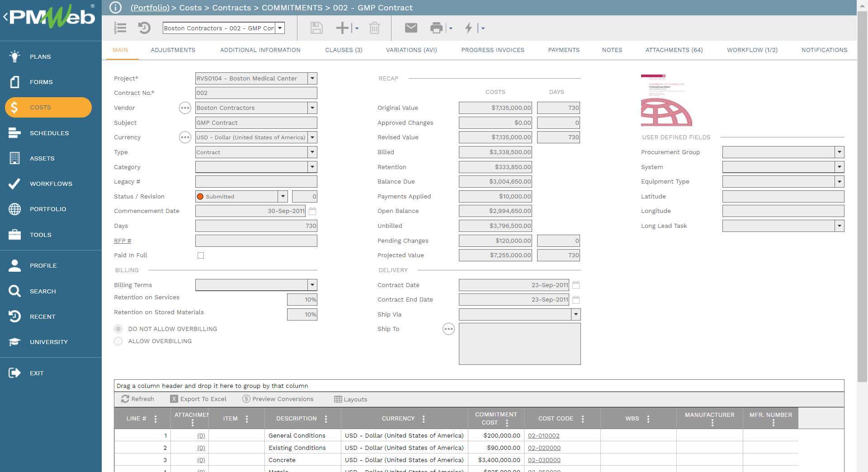
Task: Click the Ship To ellipsis button
Action: pyautogui.click(x=448, y=329)
